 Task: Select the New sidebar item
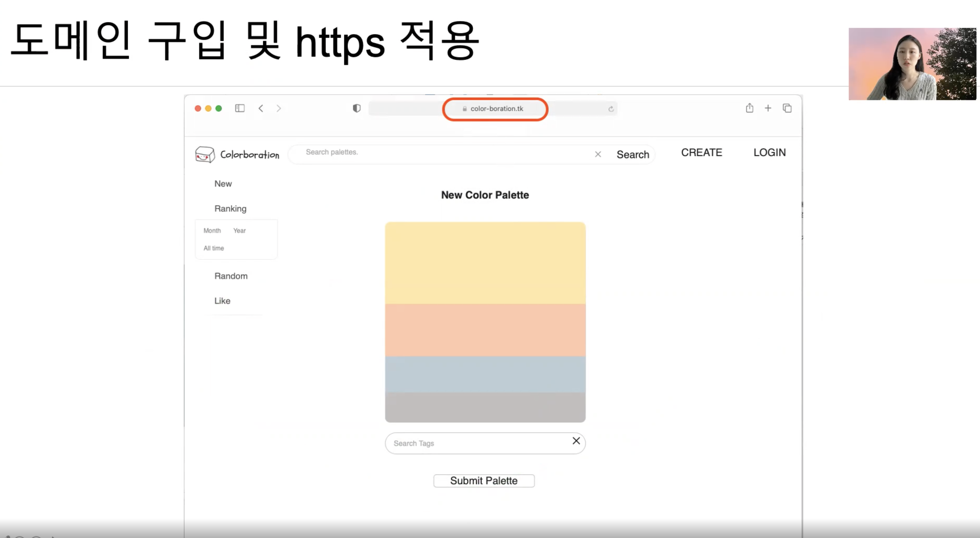(x=223, y=184)
